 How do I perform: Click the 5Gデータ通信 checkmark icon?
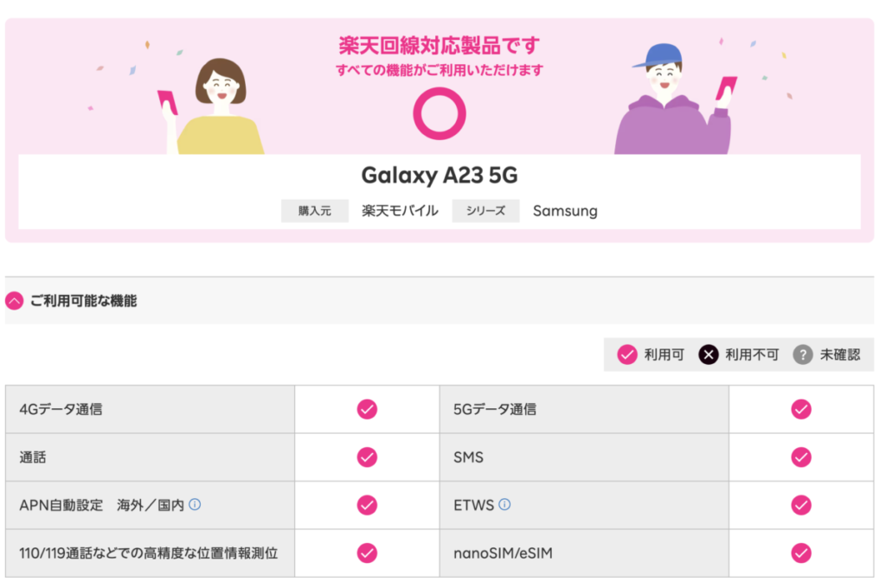click(801, 409)
